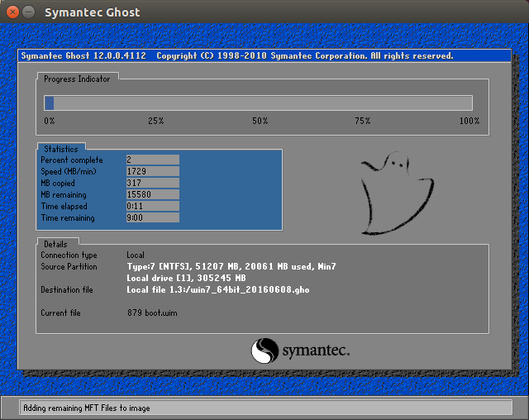Screen dimensions: 529x420
Task: Click the 75% progress marker
Action: pos(363,121)
